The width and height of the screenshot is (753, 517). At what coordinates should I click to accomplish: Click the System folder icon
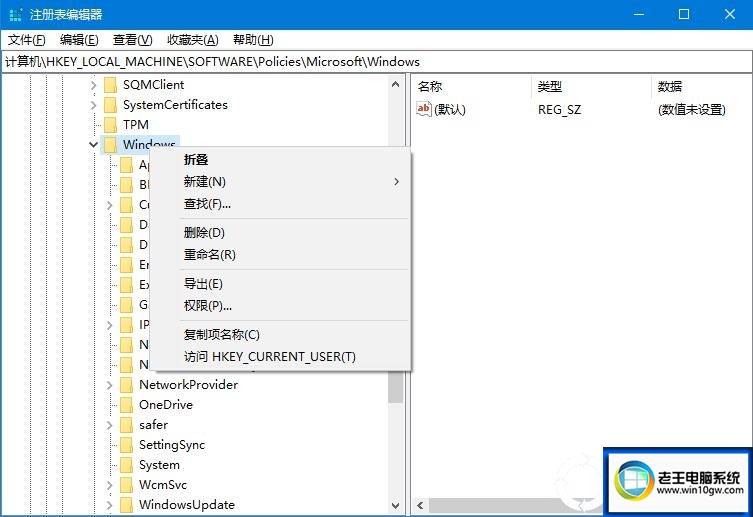tap(126, 465)
